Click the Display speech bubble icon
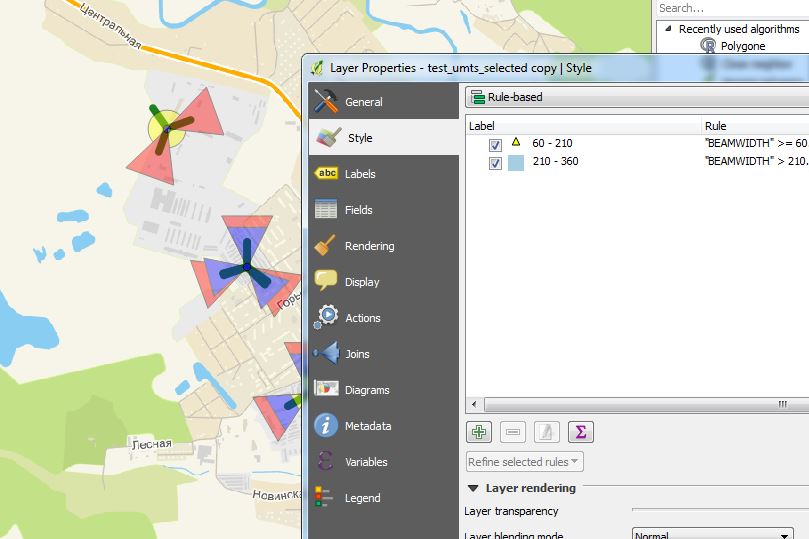This screenshot has height=539, width=809. click(x=326, y=282)
